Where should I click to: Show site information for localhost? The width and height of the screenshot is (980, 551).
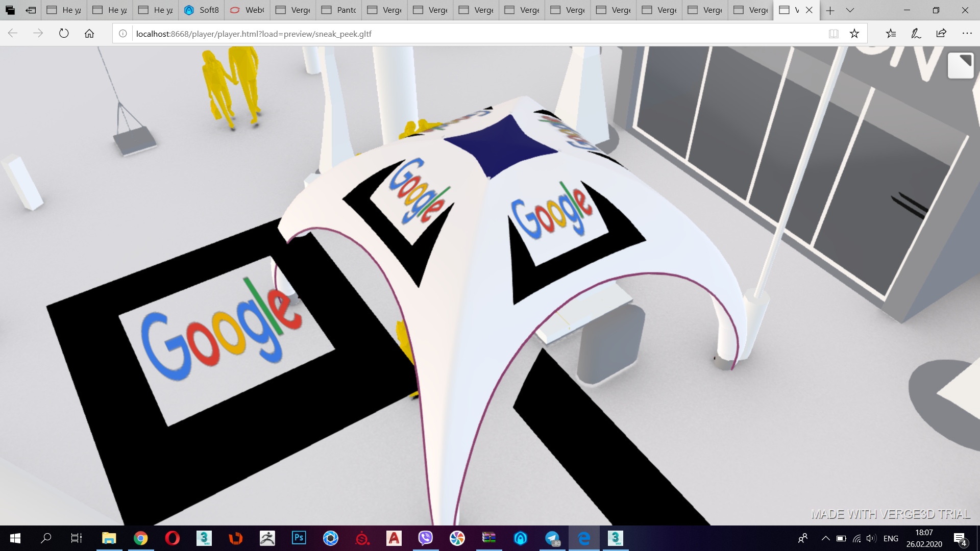123,34
